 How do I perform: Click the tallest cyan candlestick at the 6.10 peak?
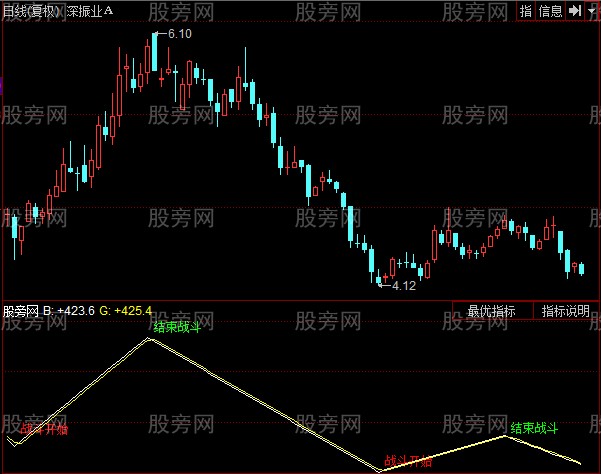pyautogui.click(x=155, y=52)
